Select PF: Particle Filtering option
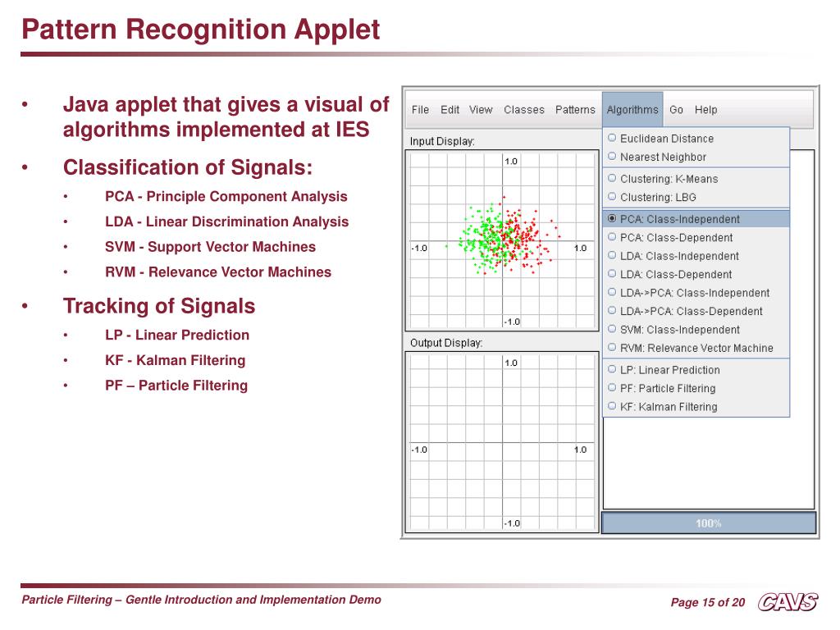 [x=696, y=388]
